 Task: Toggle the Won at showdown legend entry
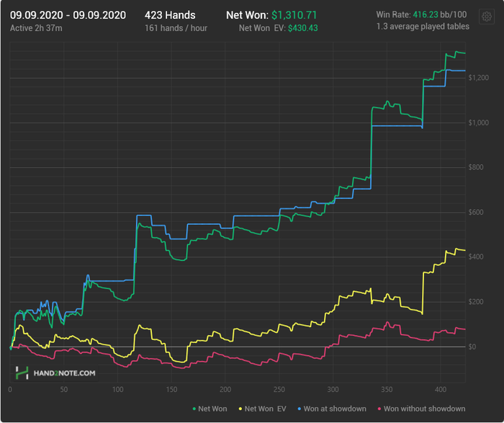(x=332, y=409)
